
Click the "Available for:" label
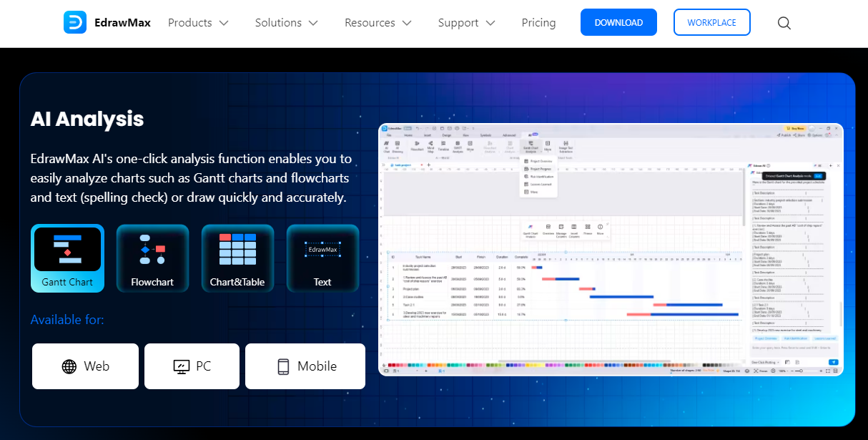click(x=67, y=320)
